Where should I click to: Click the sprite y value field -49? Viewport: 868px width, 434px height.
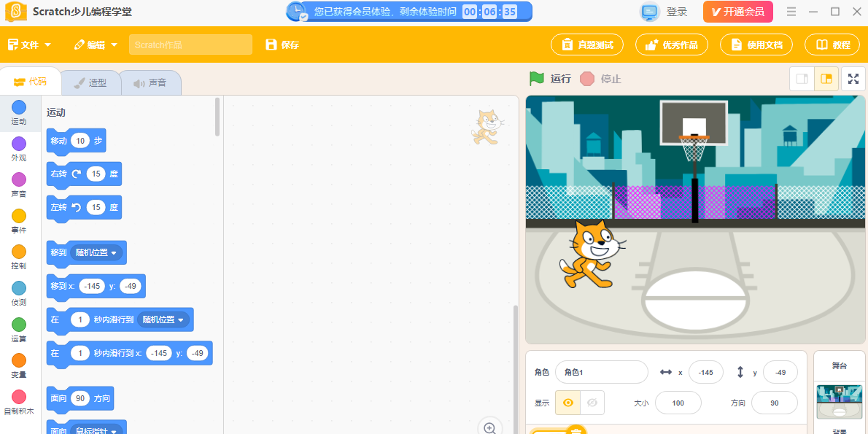click(x=780, y=372)
